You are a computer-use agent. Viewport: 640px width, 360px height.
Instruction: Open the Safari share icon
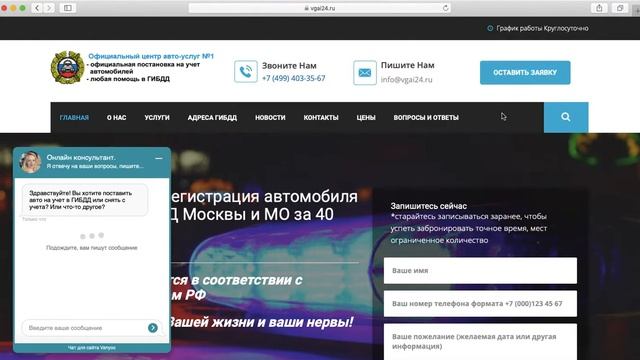[599, 8]
